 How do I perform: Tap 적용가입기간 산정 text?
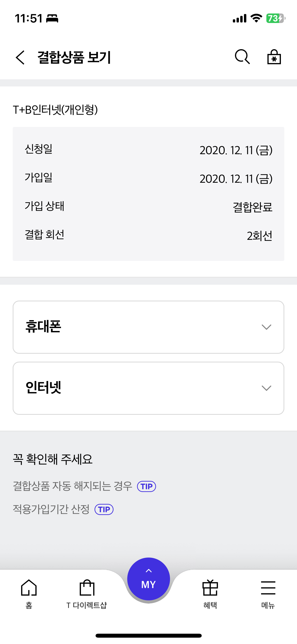coord(51,509)
